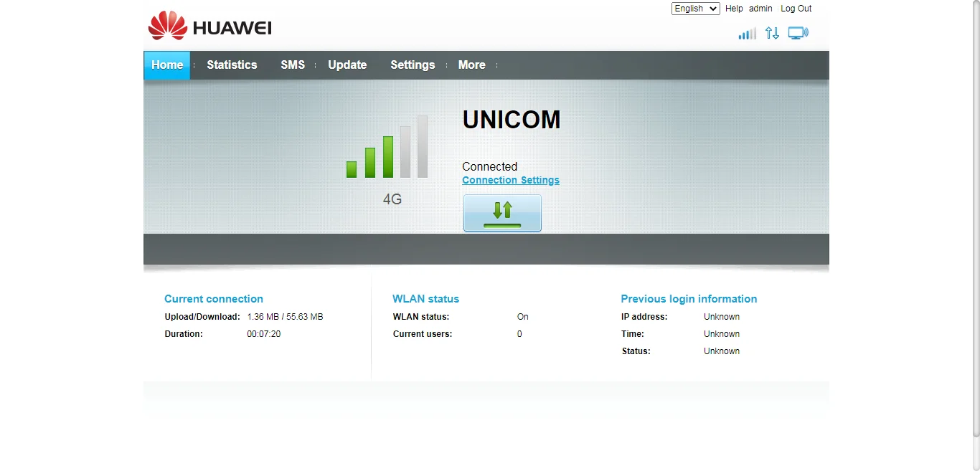Click the data traffic arrows icon in header
This screenshot has height=471, width=980.
(x=772, y=33)
